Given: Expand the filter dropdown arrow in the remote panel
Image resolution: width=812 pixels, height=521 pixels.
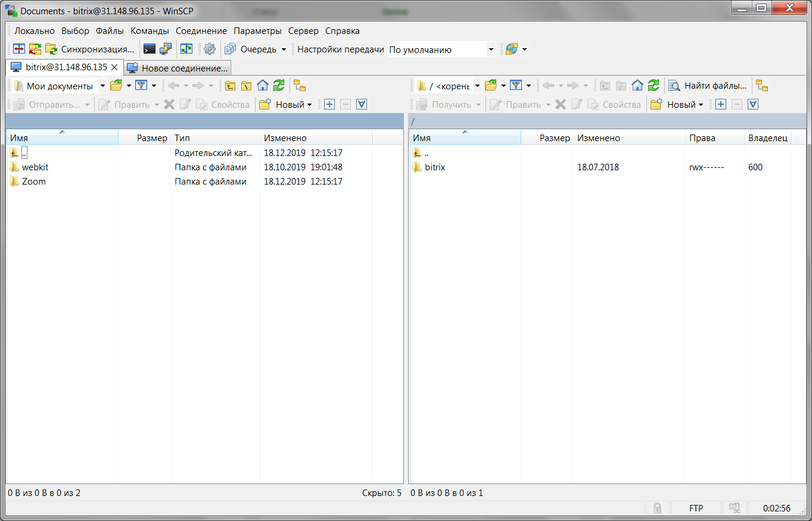Looking at the screenshot, I should click(528, 86).
